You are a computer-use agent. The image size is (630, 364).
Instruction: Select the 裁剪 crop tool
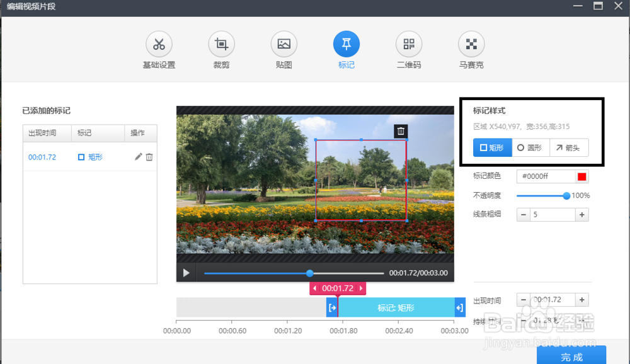pos(221,50)
